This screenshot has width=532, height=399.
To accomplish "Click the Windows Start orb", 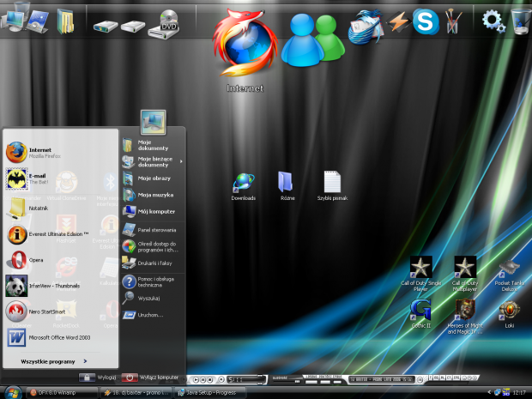I will pyautogui.click(x=13, y=393).
